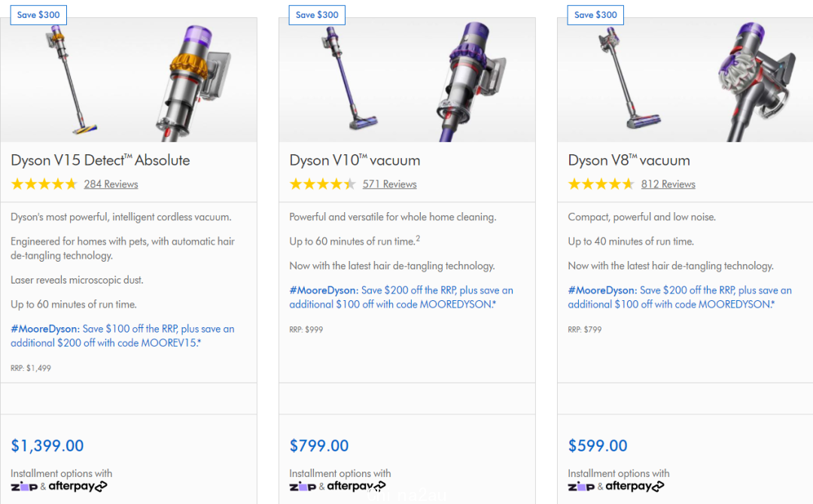This screenshot has height=504, width=813.
Task: Open the Dyson V8 vacuum title
Action: 629,160
